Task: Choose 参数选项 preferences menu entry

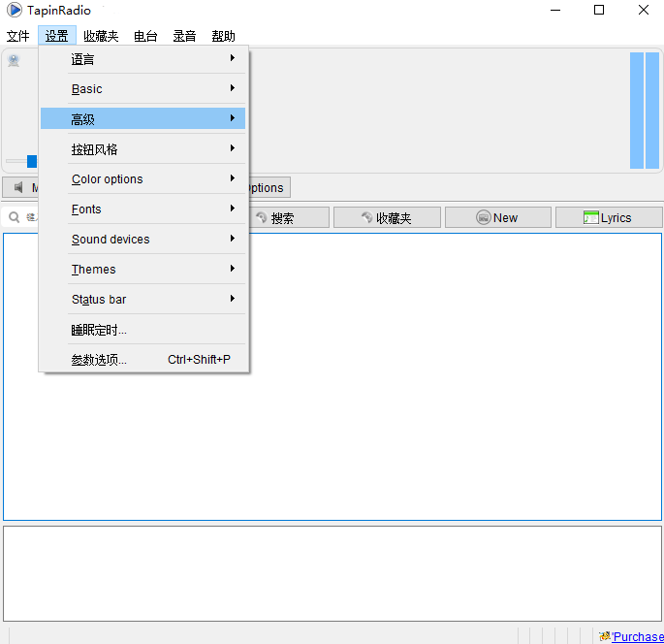Action: point(143,360)
